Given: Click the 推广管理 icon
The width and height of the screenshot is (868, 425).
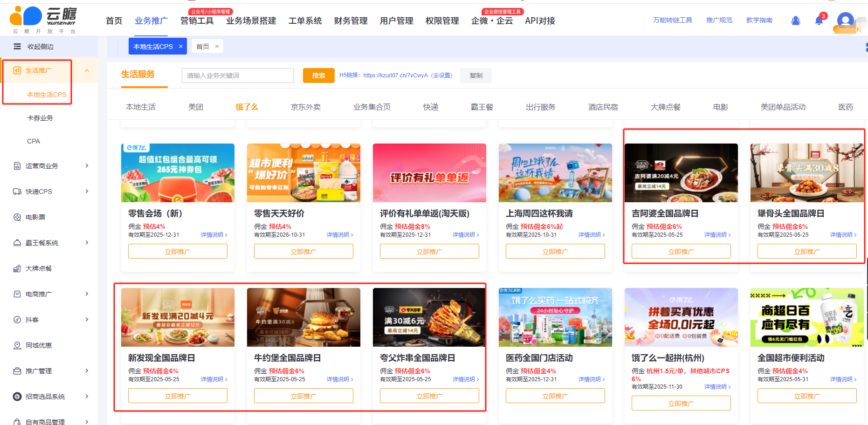Looking at the screenshot, I should pyautogui.click(x=17, y=371).
